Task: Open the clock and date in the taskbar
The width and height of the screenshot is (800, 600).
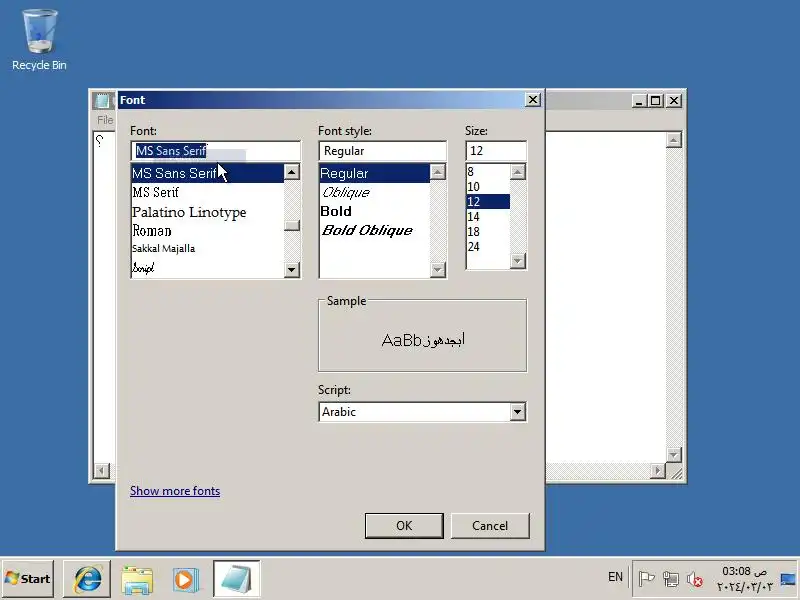Action: [744, 579]
